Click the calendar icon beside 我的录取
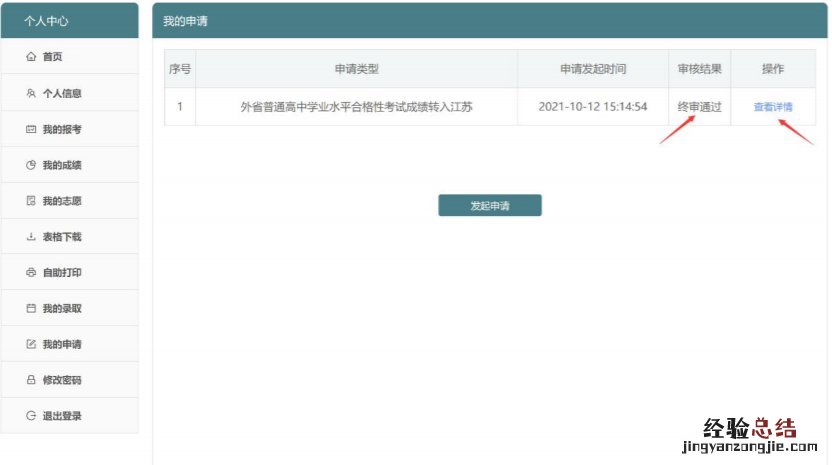 click(31, 309)
